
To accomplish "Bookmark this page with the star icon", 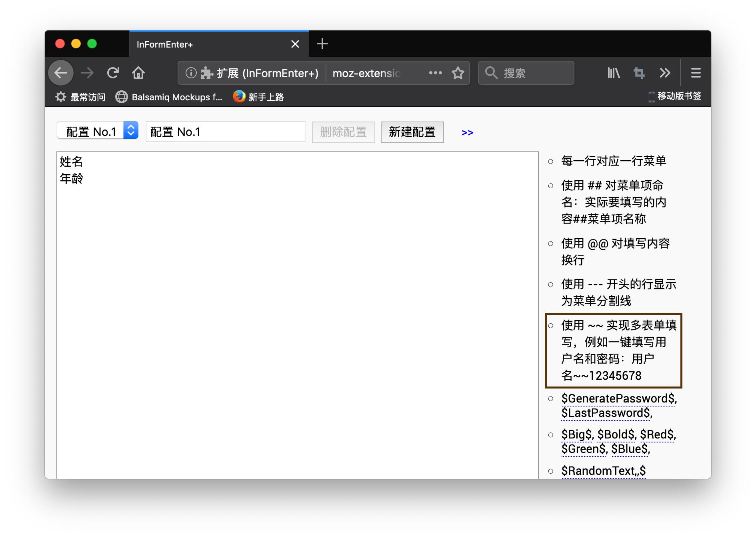I will [x=458, y=73].
